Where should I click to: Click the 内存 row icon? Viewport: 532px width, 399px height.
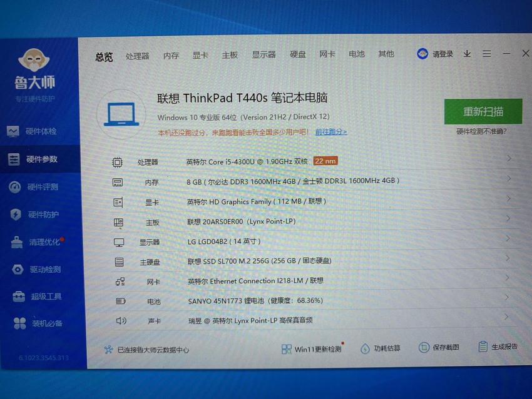118,183
